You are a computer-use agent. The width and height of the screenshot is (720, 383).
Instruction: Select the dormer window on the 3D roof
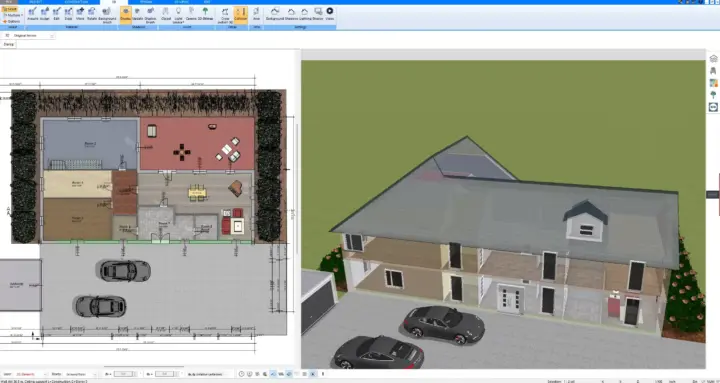point(585,221)
